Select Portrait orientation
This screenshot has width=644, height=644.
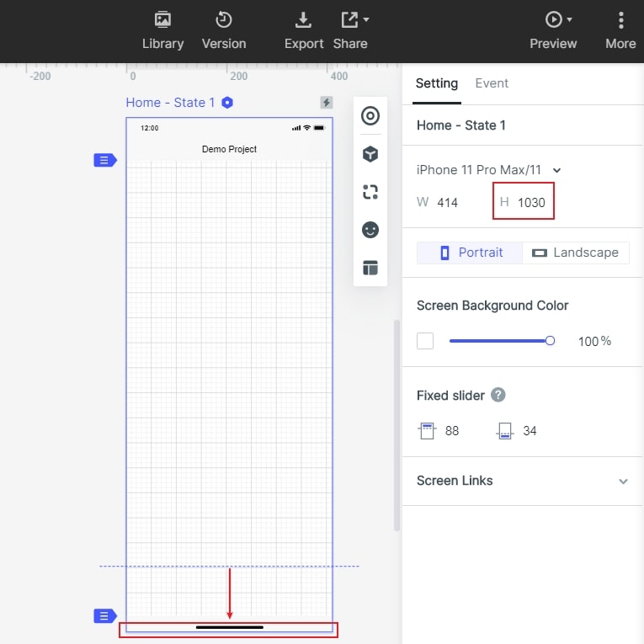point(470,253)
